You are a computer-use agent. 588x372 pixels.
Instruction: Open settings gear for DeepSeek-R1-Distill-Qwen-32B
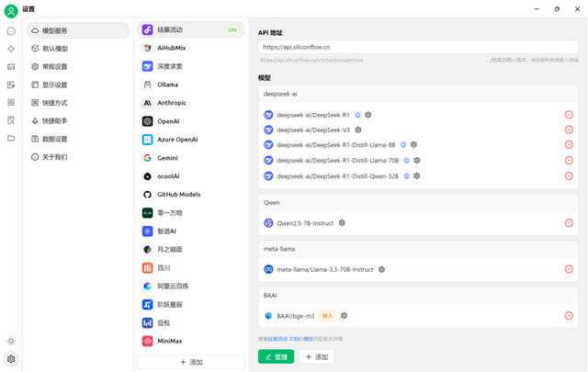pyautogui.click(x=416, y=175)
